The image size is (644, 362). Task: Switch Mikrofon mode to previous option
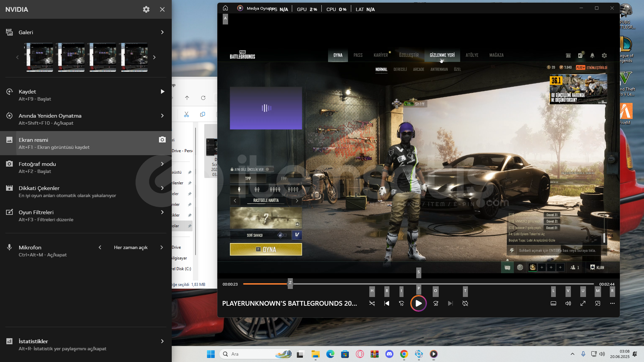(x=100, y=247)
